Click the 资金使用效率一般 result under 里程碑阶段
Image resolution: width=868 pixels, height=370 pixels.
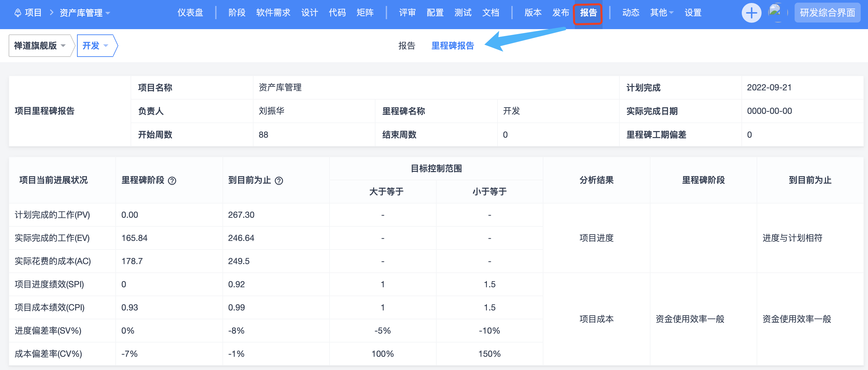click(690, 319)
